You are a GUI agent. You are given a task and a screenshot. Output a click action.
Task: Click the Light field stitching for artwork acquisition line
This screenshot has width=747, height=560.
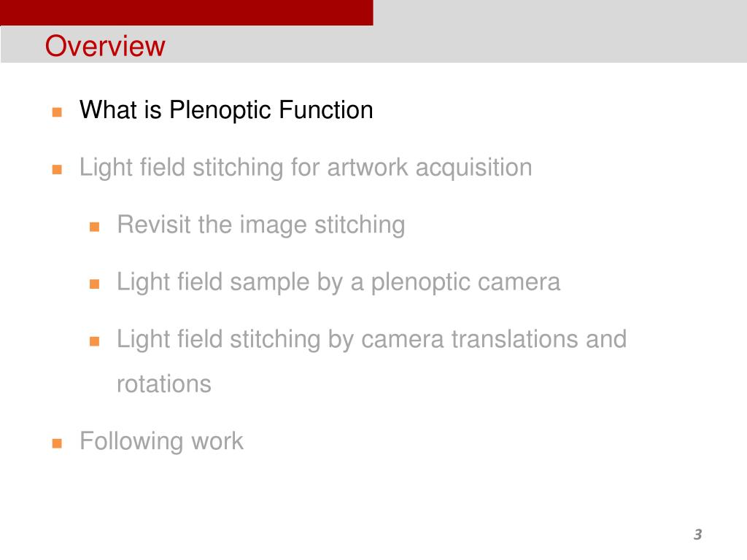click(x=306, y=168)
